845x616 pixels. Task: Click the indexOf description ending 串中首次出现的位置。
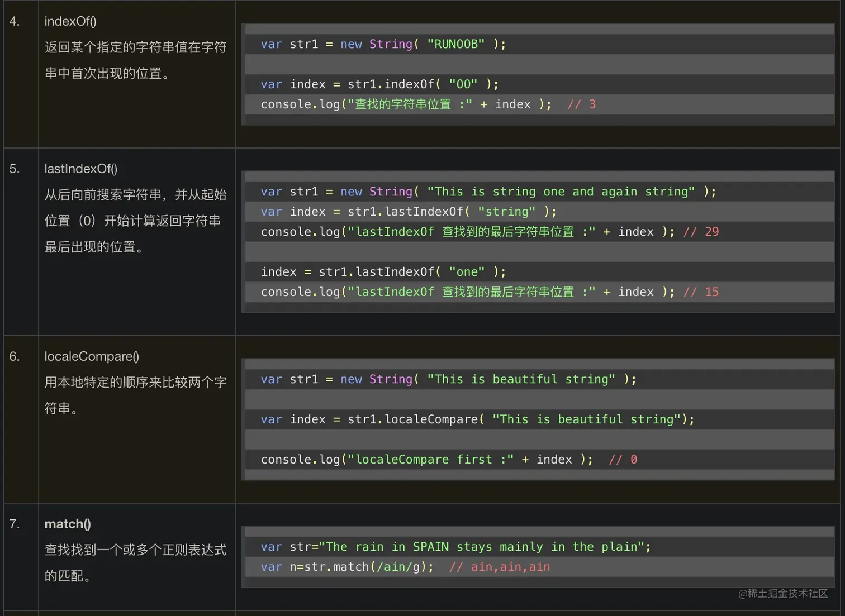[135, 60]
